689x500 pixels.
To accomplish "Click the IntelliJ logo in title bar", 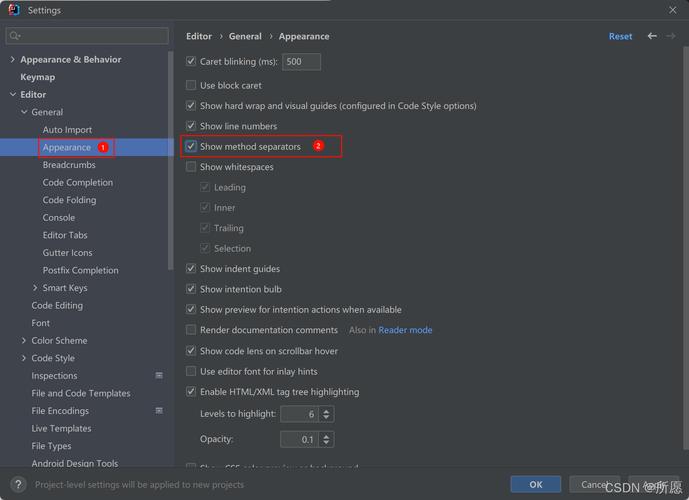I will coord(14,10).
